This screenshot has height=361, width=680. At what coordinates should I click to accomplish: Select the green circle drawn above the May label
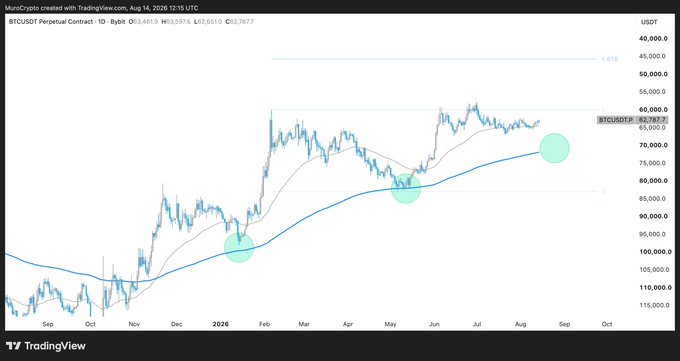pos(406,188)
